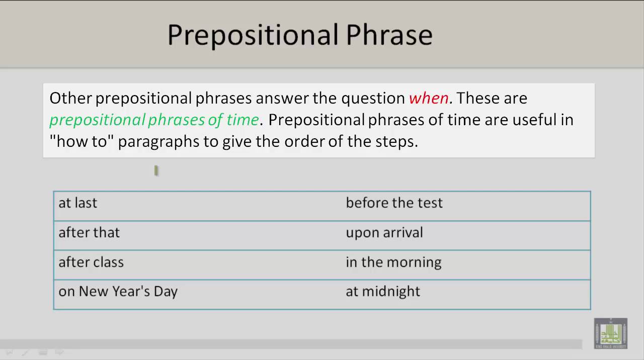
Task: Click the red word 'when'
Action: [x=429, y=98]
